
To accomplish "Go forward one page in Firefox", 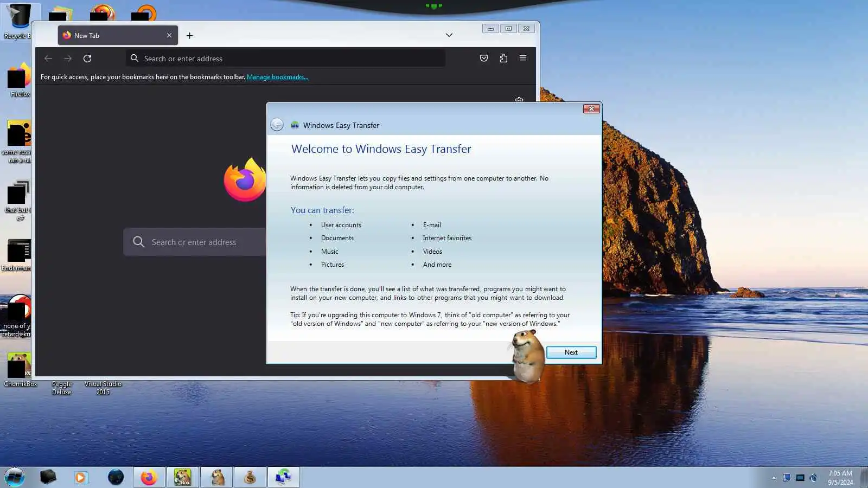I will pos(68,59).
